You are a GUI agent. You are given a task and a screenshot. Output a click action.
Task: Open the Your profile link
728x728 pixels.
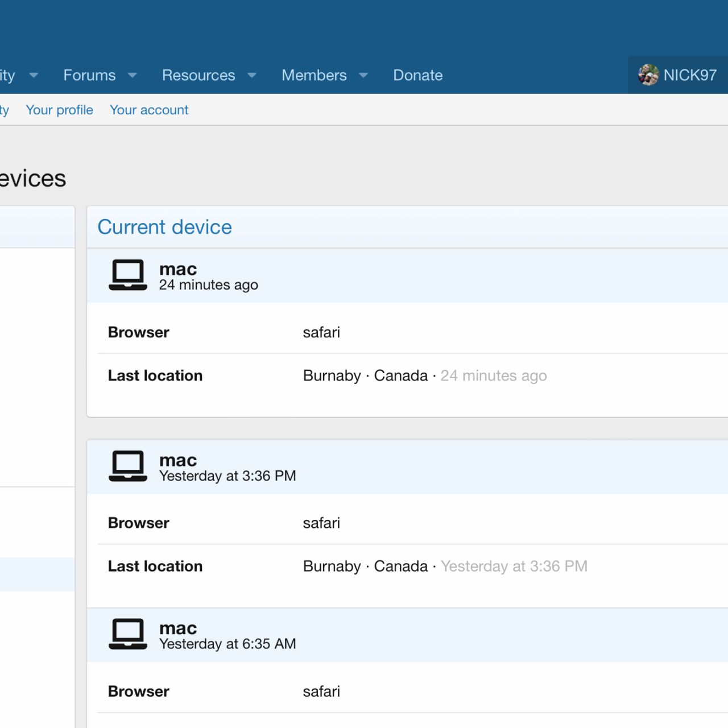(59, 110)
